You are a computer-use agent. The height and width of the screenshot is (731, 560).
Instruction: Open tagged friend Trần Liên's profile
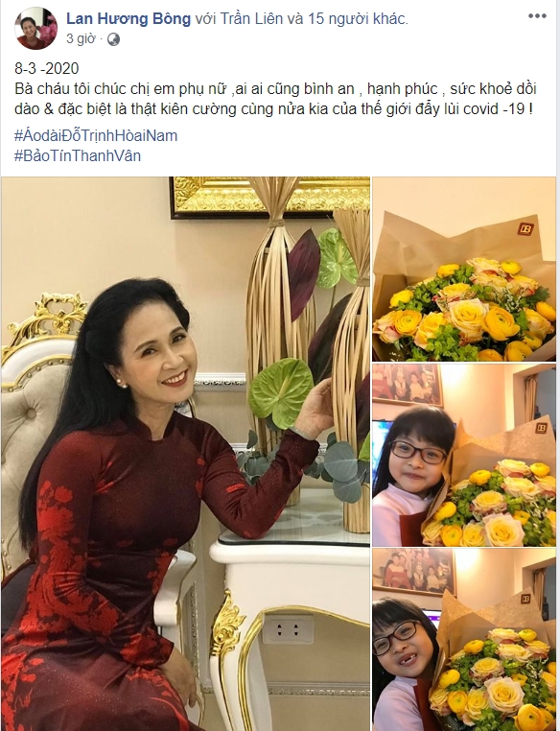coord(251,18)
